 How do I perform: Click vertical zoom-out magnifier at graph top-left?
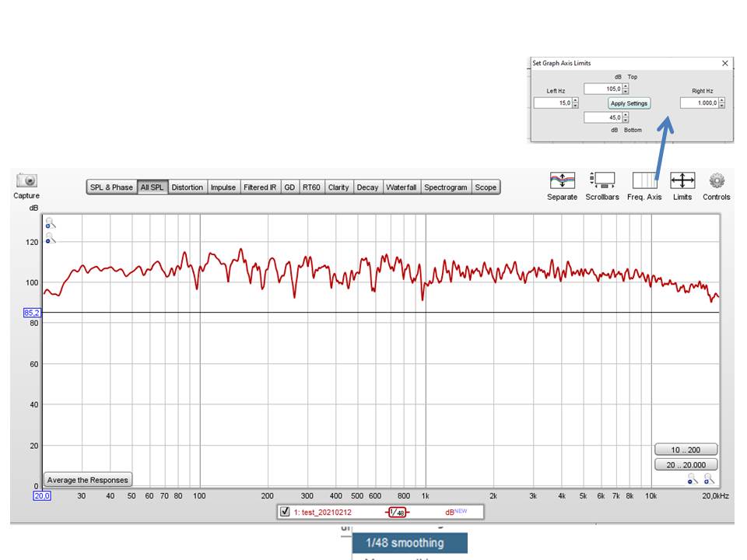point(51,238)
